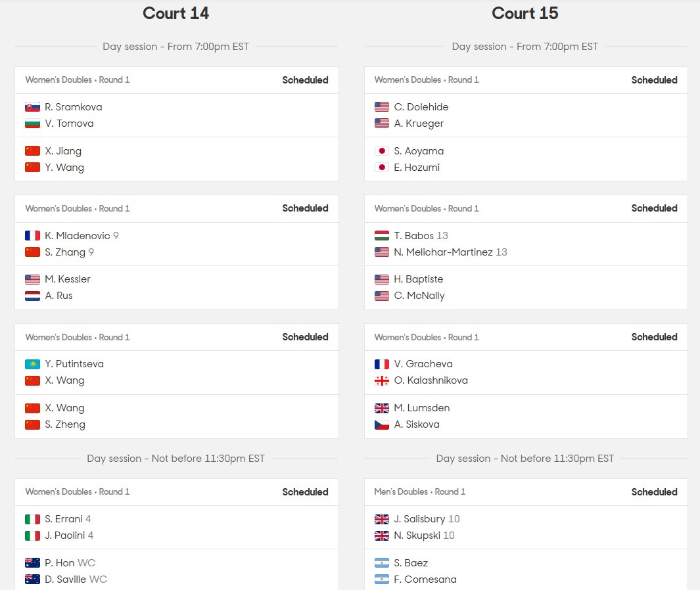700x590 pixels.
Task: Select the Court 15 heading
Action: [525, 13]
